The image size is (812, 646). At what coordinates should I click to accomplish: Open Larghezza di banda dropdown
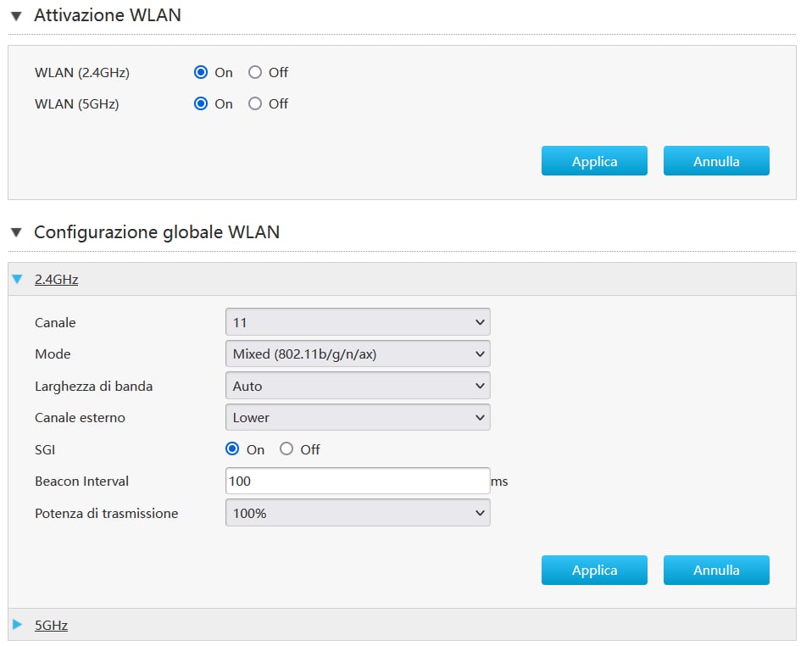click(357, 386)
